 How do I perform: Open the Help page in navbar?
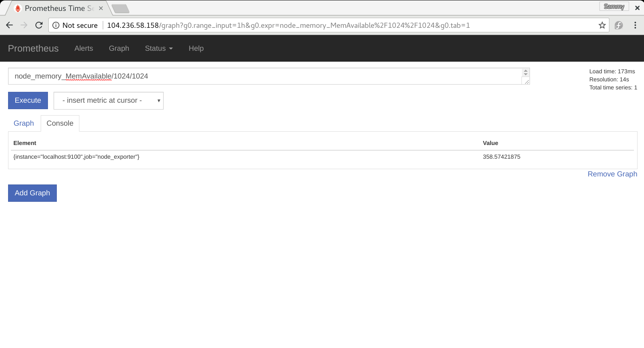pyautogui.click(x=196, y=48)
